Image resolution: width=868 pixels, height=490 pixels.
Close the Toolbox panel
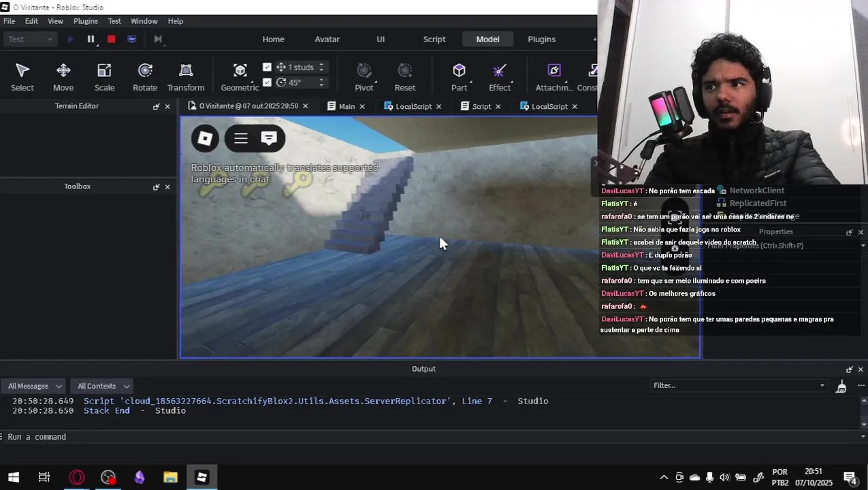167,186
